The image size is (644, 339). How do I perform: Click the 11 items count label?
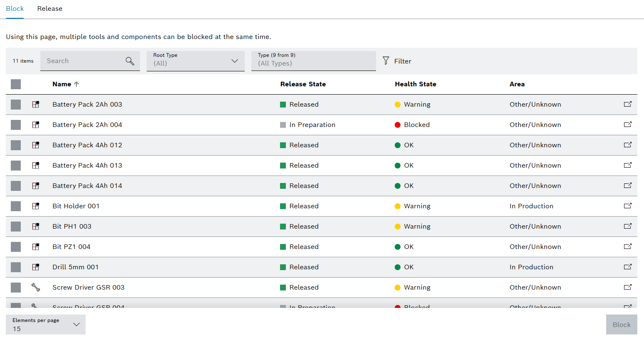coord(23,61)
